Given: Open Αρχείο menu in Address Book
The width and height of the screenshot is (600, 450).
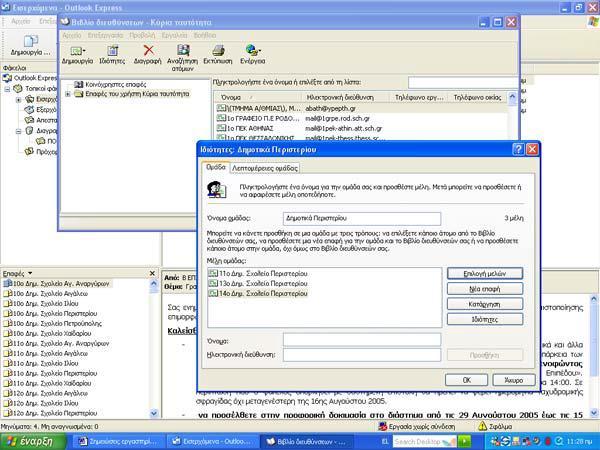Looking at the screenshot, I should tap(72, 35).
